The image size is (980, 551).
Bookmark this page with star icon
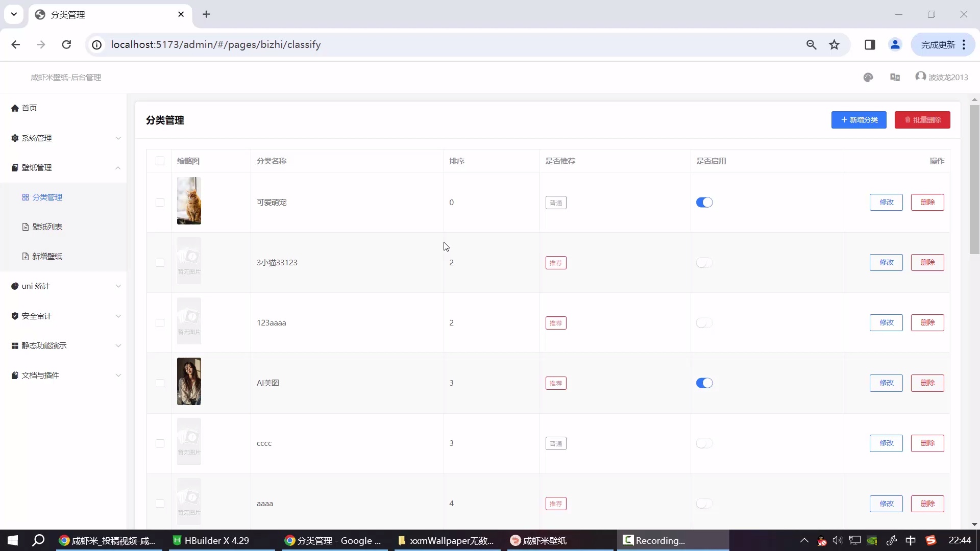click(834, 45)
